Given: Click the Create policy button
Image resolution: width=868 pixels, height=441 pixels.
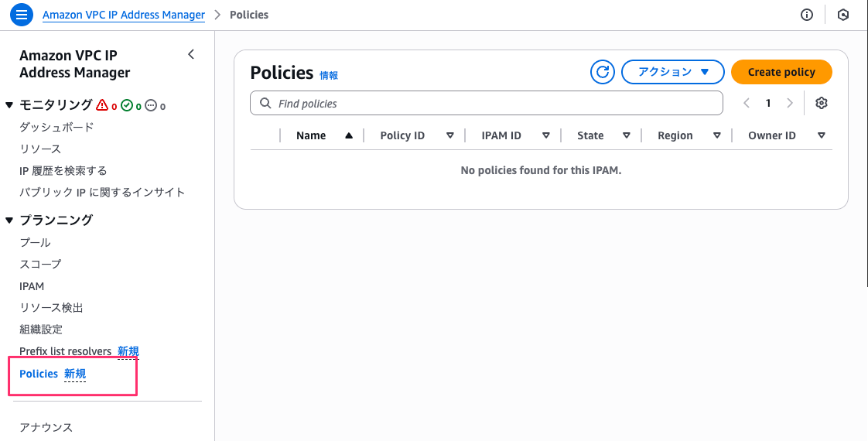Looking at the screenshot, I should coord(781,72).
